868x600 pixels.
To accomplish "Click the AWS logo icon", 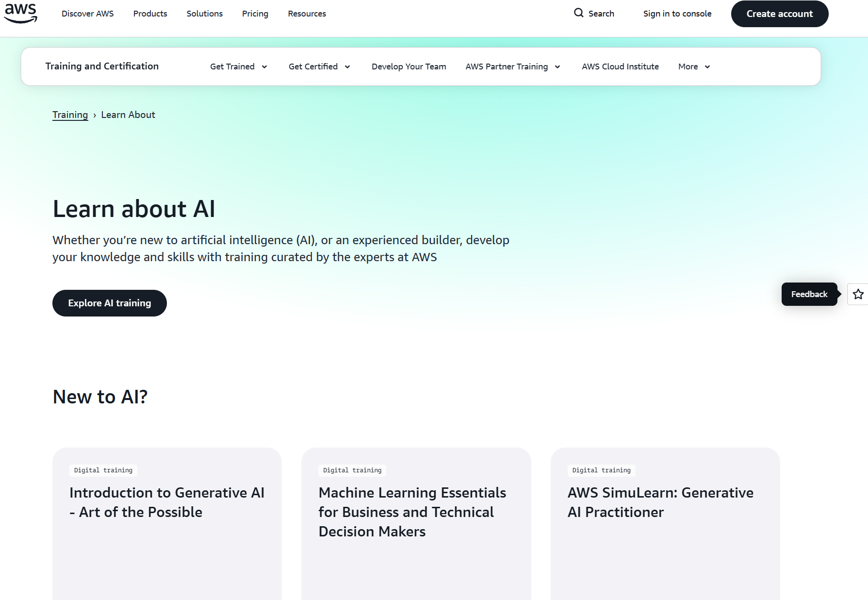I will (20, 13).
